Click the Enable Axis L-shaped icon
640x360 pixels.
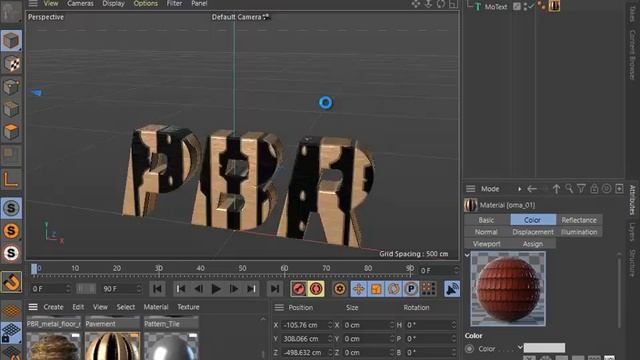coord(11,179)
